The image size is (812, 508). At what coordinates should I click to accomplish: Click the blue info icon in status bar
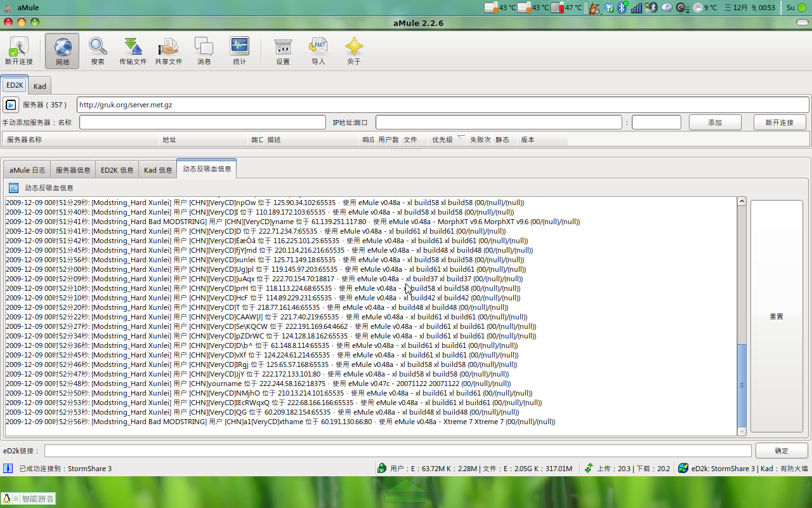(8, 468)
